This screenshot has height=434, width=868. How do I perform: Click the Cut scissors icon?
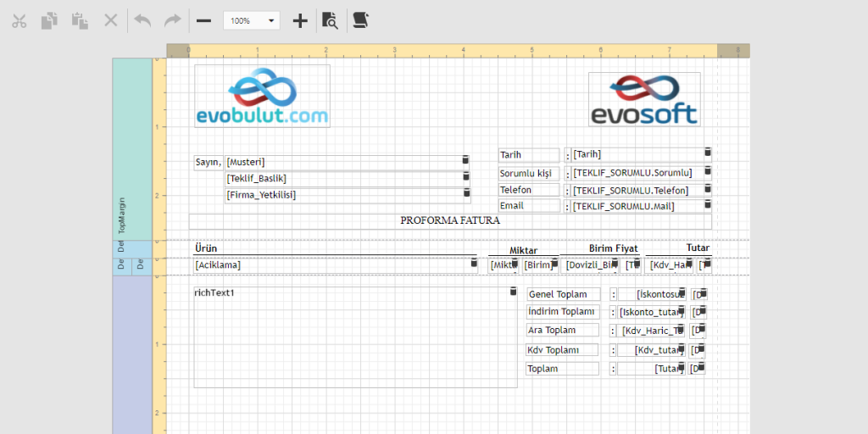(x=19, y=20)
